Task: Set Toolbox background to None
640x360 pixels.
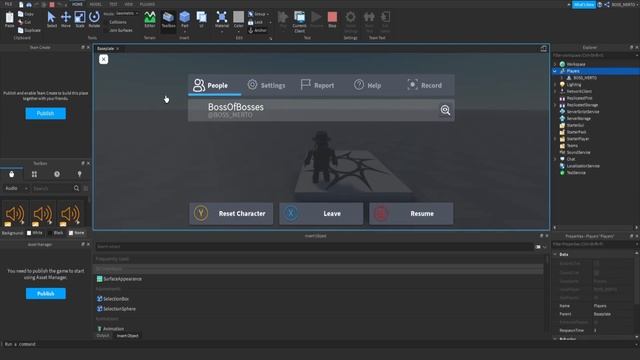Action: click(76, 233)
